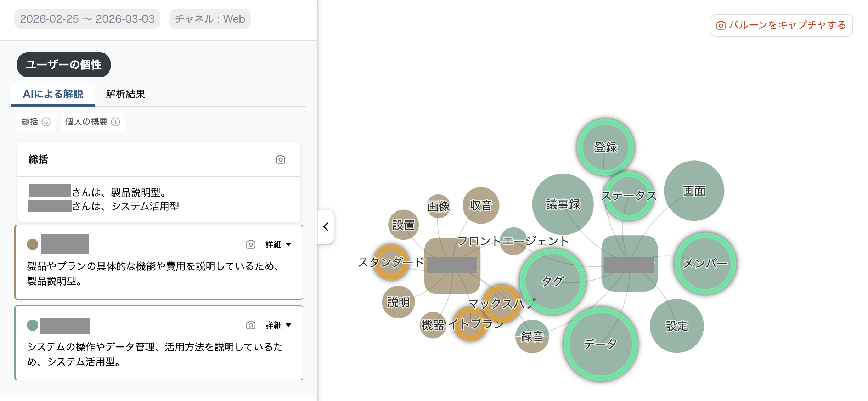Viewport: 868px width, 401px height.
Task: Click the バルーンをキャプチャする camera button
Action: (x=781, y=25)
